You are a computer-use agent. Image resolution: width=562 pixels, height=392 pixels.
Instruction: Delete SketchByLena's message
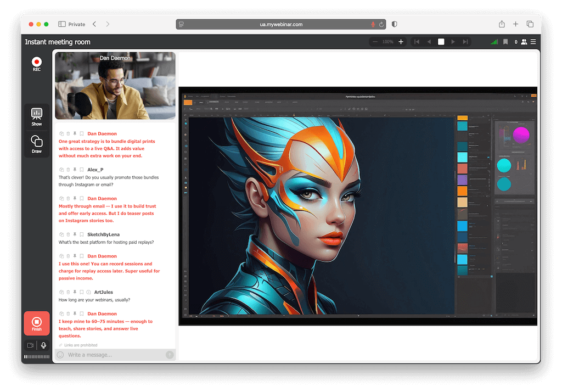(68, 234)
